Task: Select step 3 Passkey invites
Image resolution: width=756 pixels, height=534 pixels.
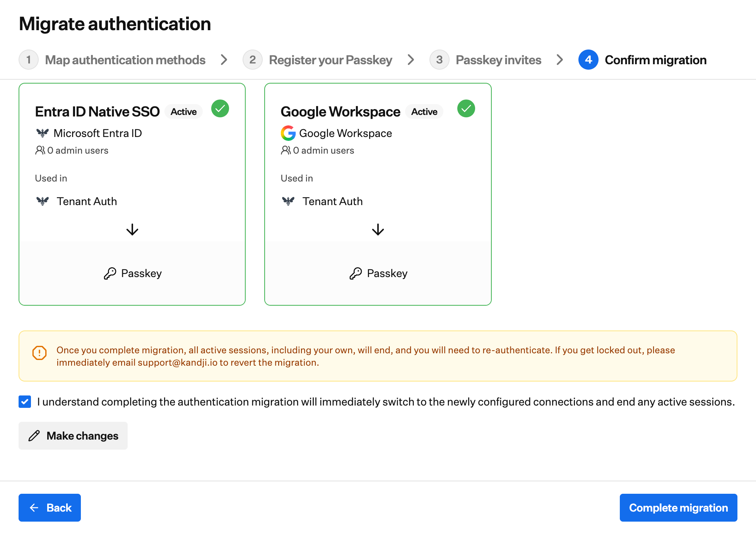Action: click(x=486, y=60)
